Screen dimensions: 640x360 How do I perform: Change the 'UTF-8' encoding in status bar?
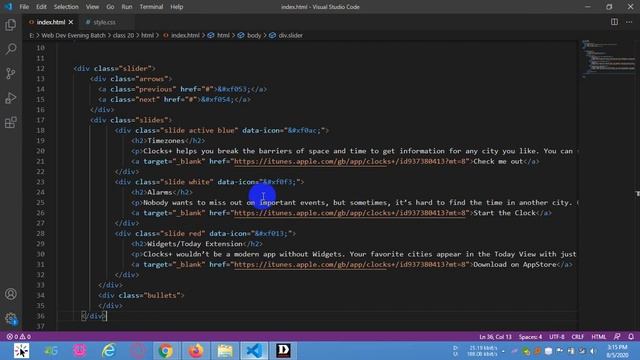(557, 337)
